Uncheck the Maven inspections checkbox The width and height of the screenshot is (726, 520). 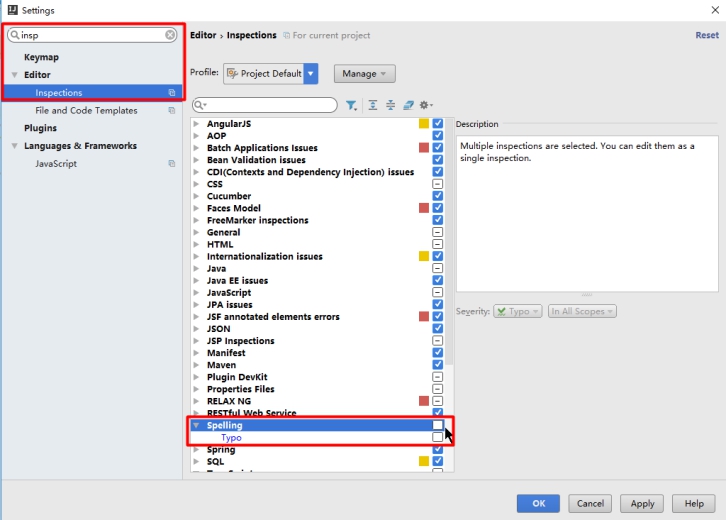tap(438, 364)
